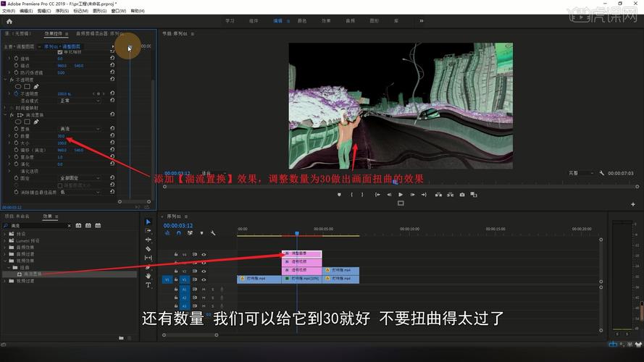This screenshot has height=362, width=644.
Task: Click the Effects panel search field
Action: pyautogui.click(x=38, y=226)
